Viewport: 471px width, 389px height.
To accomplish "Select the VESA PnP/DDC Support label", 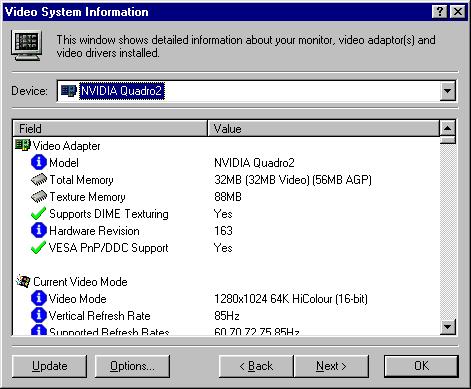I will tap(109, 248).
